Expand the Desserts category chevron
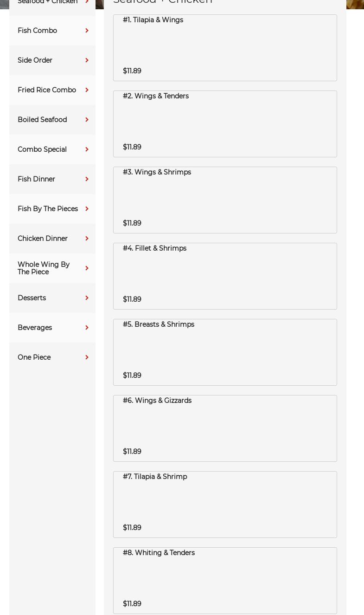This screenshot has height=615, width=364. [87, 298]
